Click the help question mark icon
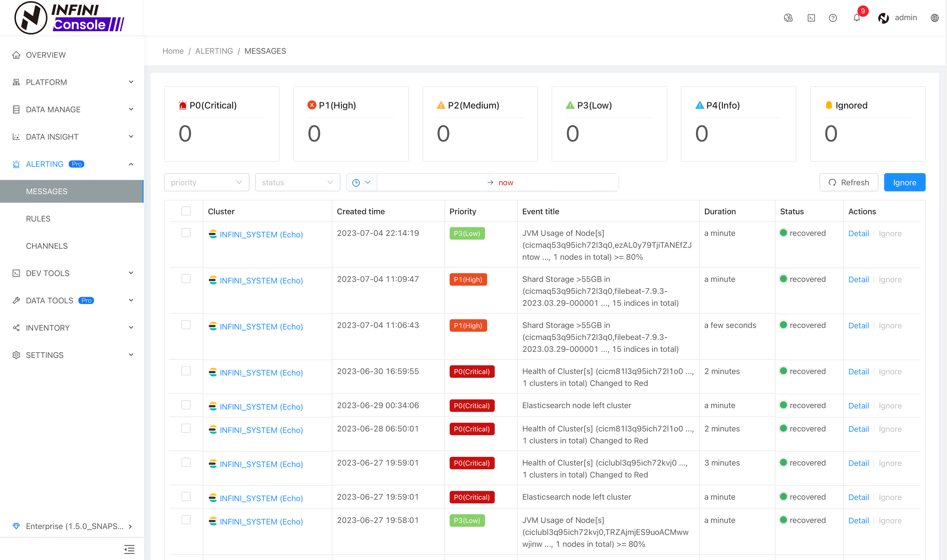Image resolution: width=947 pixels, height=560 pixels. click(833, 18)
